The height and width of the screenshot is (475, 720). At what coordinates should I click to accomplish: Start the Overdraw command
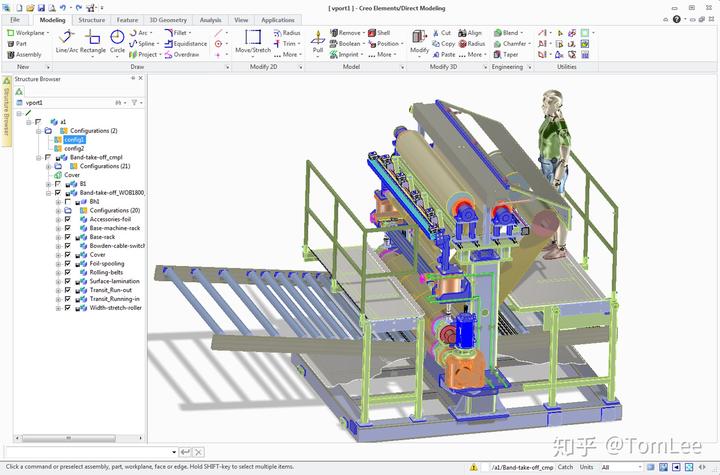coord(182,55)
